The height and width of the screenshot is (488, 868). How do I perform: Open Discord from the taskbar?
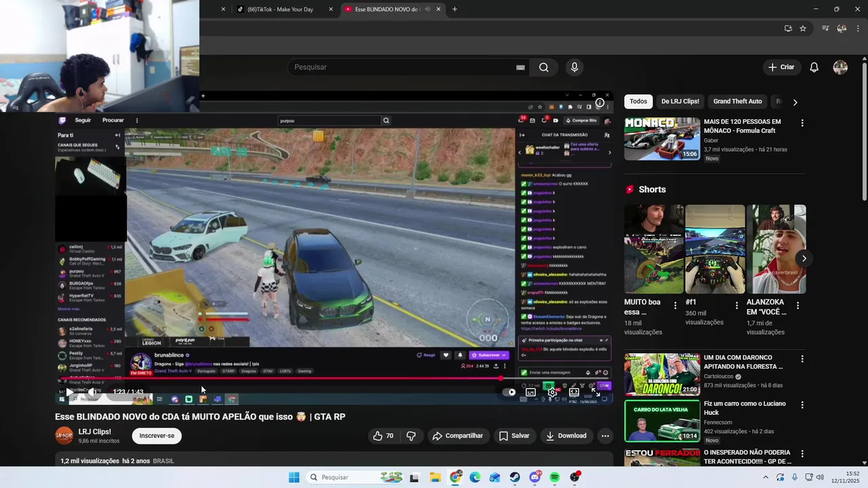tap(534, 477)
